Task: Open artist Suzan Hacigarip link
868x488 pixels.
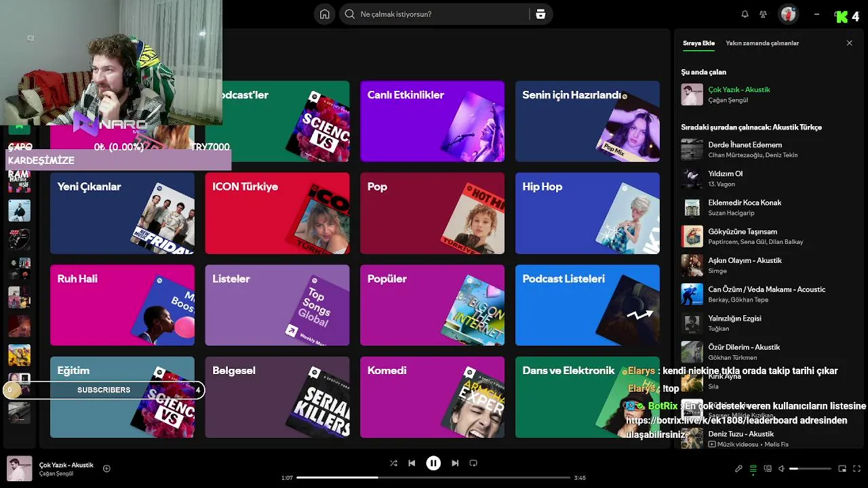Action: click(x=731, y=213)
